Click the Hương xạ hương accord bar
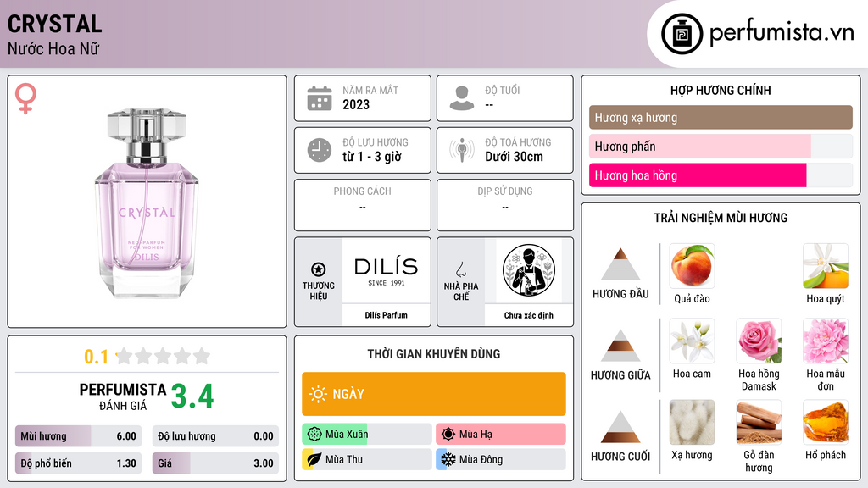 coord(721,117)
